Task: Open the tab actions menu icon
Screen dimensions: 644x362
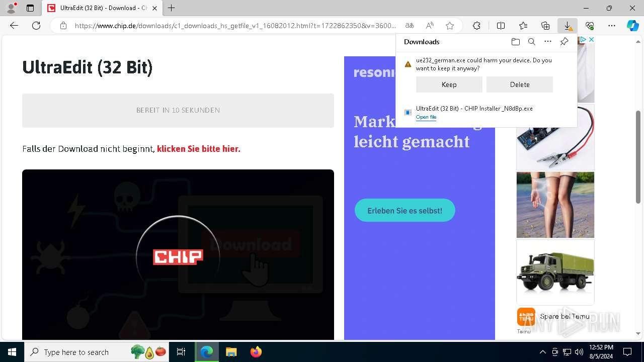Action: pyautogui.click(x=30, y=8)
